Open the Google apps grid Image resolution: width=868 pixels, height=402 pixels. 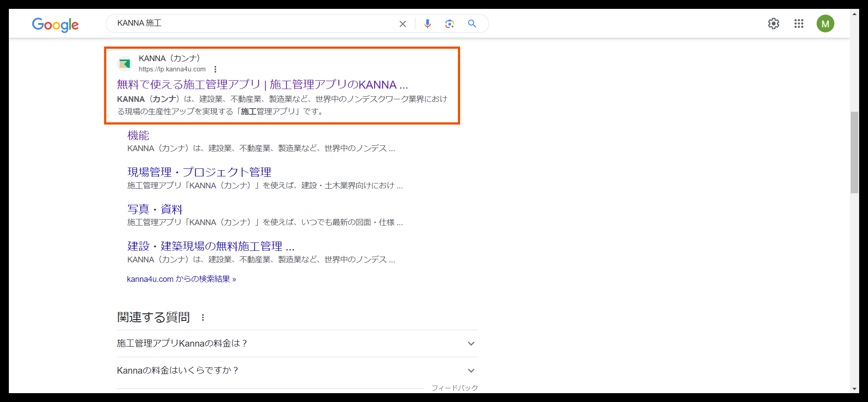point(799,23)
